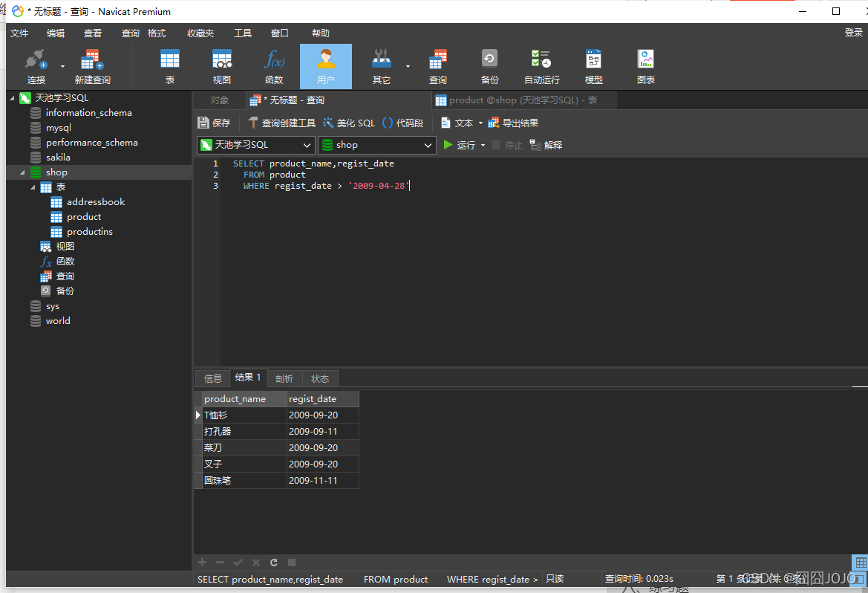Select the 2009-11-11 date cell
The width and height of the screenshot is (868, 593).
[323, 481]
